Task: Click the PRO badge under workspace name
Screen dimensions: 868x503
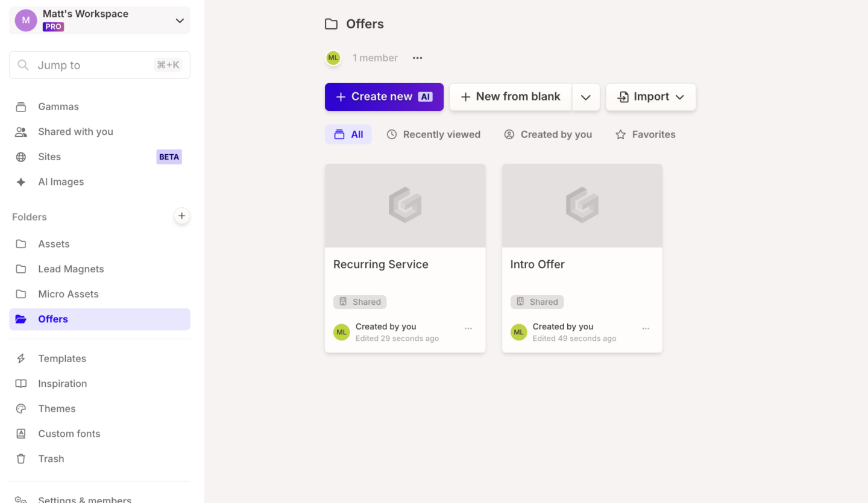Action: click(53, 27)
